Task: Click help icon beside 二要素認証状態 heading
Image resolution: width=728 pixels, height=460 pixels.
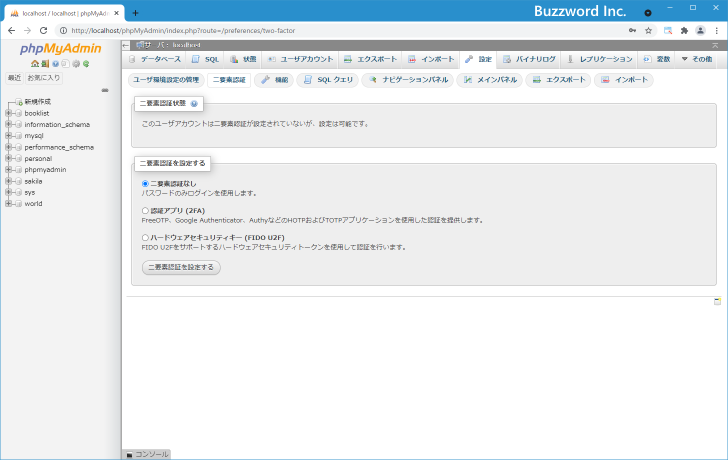Action: (194, 104)
